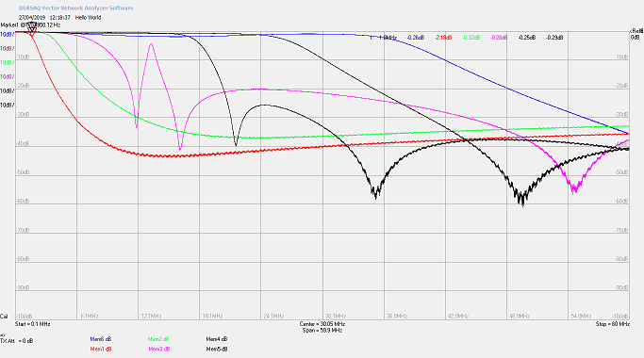Screen dimensions: 644x358
Task: Click the blue Mem6 dB trace label
Action: click(101, 339)
